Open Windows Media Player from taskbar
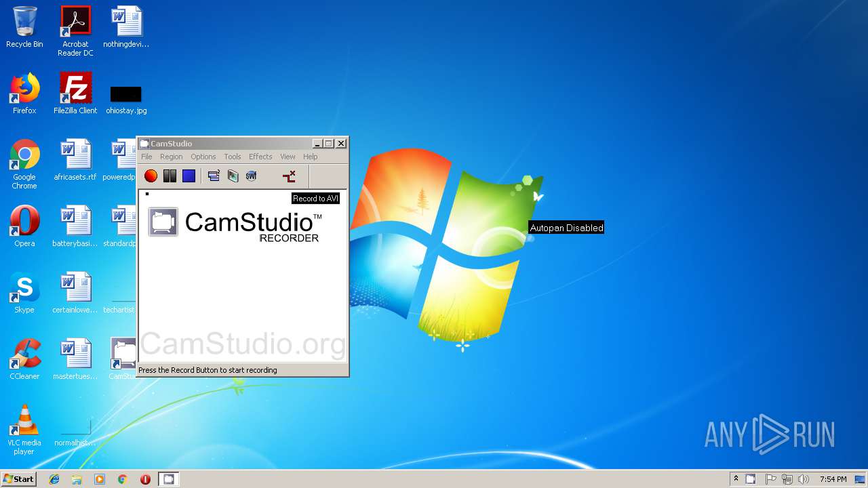The height and width of the screenshot is (488, 868). (x=100, y=479)
